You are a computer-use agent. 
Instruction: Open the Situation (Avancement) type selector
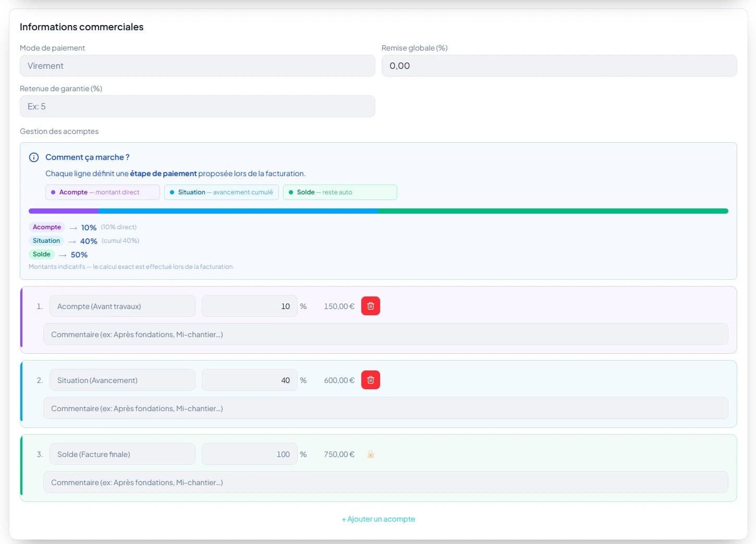point(122,380)
